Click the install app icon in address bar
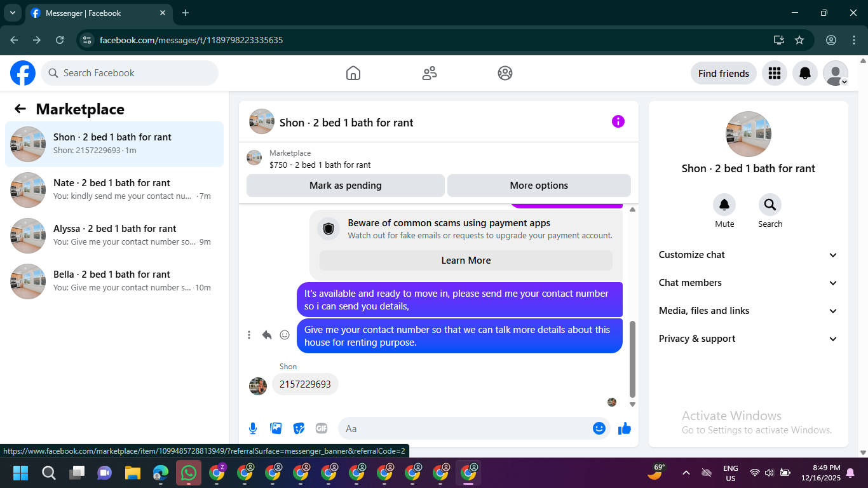868x488 pixels. coord(779,40)
